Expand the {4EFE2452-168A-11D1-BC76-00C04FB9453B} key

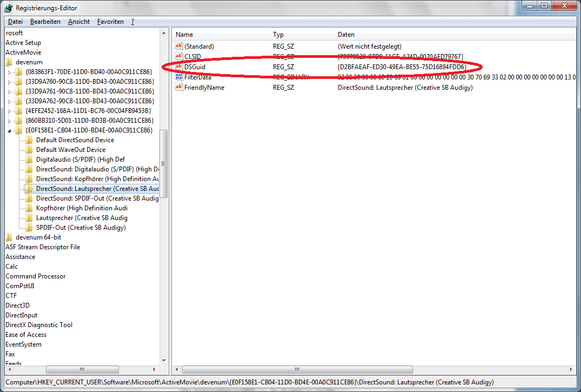click(x=10, y=111)
